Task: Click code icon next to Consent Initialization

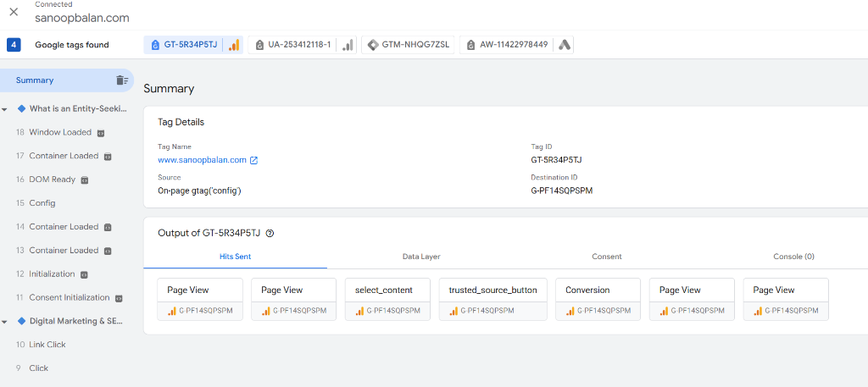Action: pos(119,298)
